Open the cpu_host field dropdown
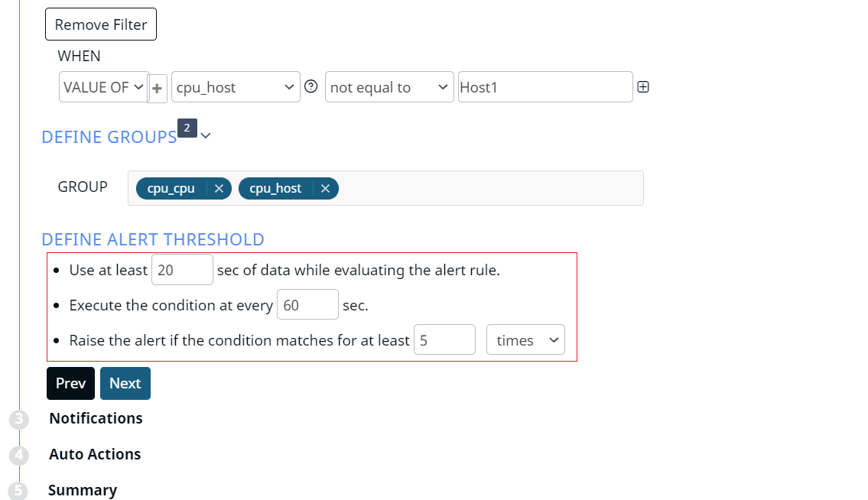The image size is (868, 500). coord(236,87)
